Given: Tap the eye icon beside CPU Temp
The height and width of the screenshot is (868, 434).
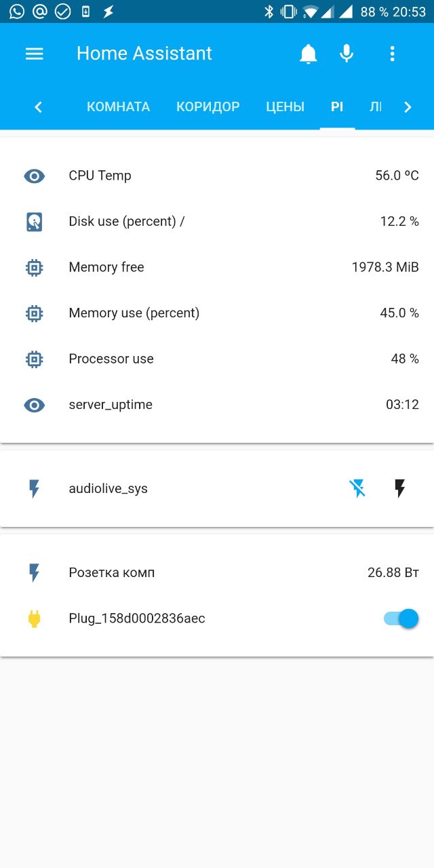Looking at the screenshot, I should tap(35, 176).
